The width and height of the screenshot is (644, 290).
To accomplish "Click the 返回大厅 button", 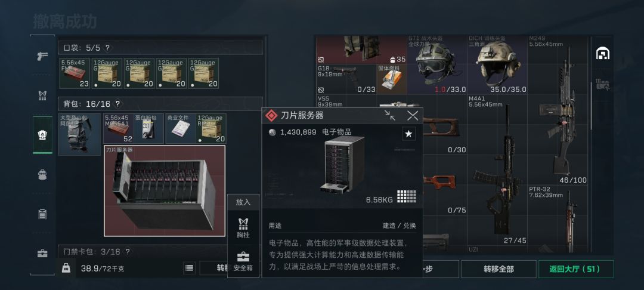I will coord(576,269).
